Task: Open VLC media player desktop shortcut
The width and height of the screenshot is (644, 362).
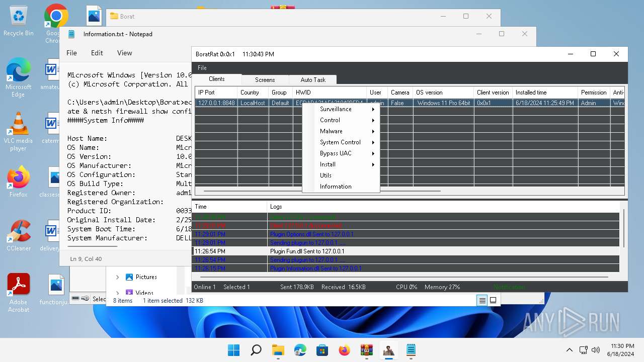Action: pos(19,132)
